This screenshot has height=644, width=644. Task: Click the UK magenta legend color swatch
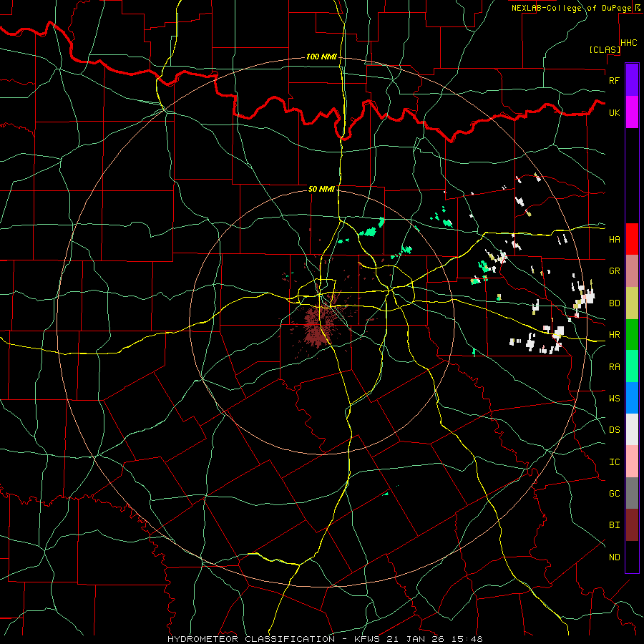pos(632,112)
